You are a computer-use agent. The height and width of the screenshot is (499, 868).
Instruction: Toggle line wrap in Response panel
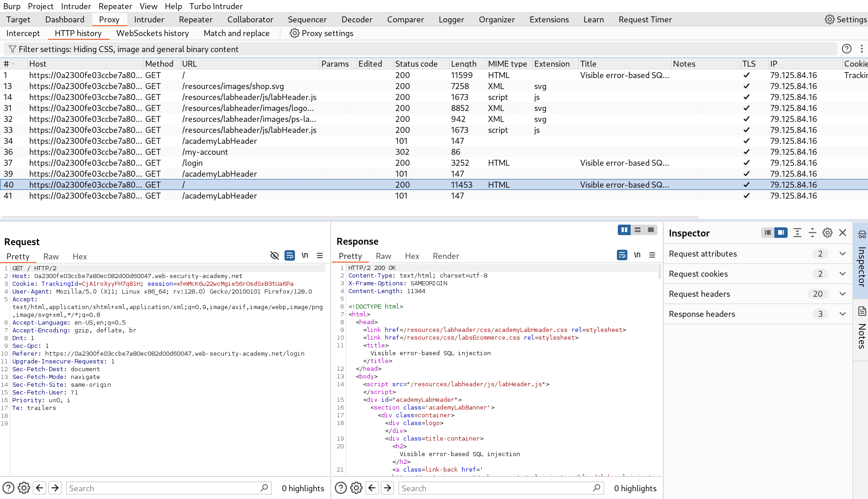coord(622,255)
